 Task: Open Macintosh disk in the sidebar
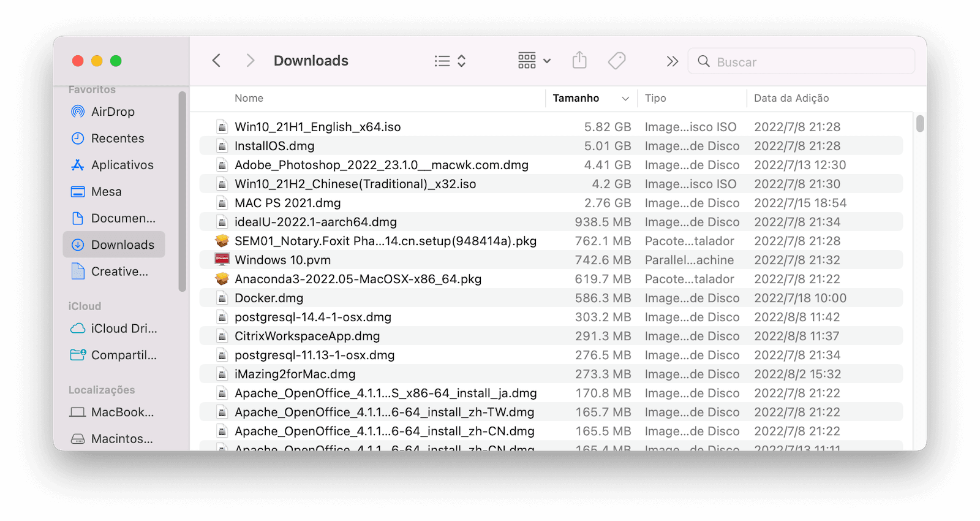(x=114, y=439)
